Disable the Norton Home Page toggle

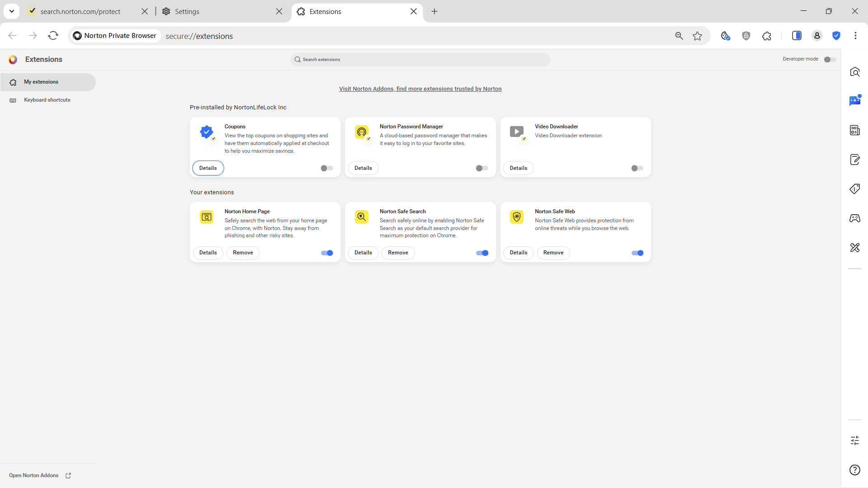(327, 253)
